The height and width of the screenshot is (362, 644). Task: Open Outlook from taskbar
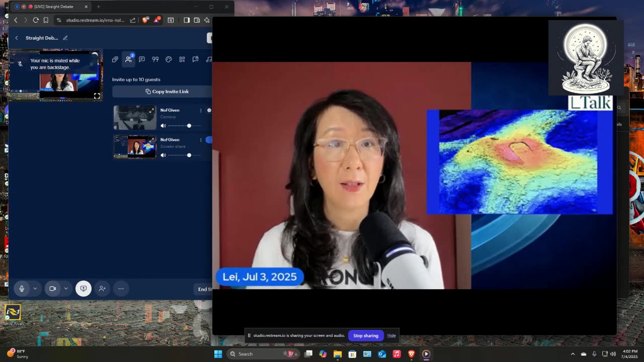(382, 354)
